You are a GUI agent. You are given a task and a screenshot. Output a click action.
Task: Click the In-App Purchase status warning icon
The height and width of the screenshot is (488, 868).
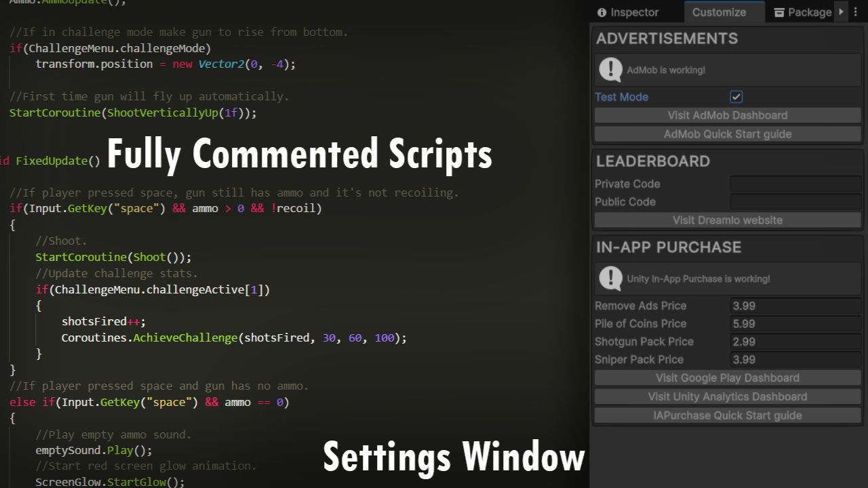[x=611, y=278]
